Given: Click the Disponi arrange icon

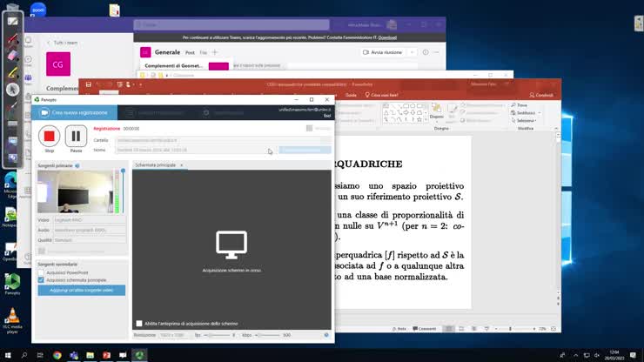Looking at the screenshot, I should click(x=436, y=113).
